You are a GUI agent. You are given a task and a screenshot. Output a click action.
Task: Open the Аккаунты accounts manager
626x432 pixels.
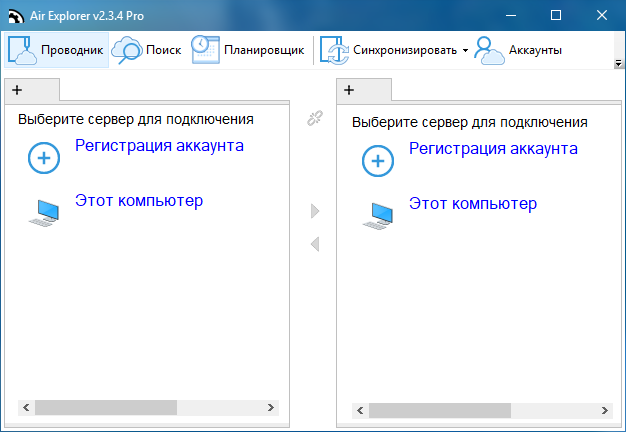[x=518, y=50]
